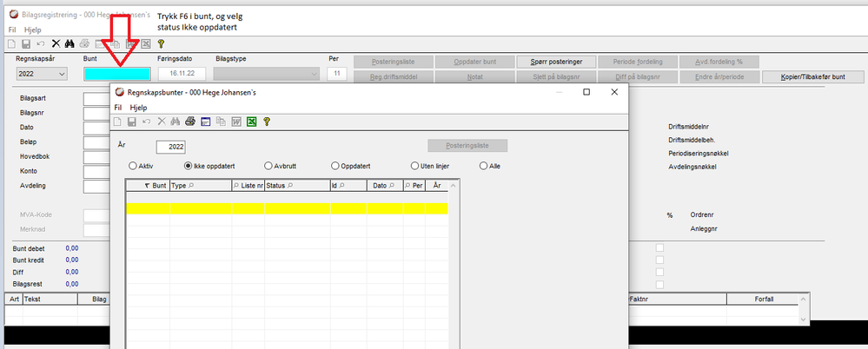Select the Uten linjer radio button
Screen dimensions: 868x349
point(414,165)
